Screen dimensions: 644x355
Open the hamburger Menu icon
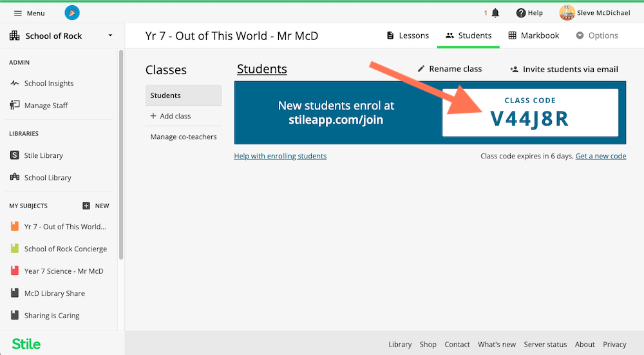pyautogui.click(x=17, y=13)
